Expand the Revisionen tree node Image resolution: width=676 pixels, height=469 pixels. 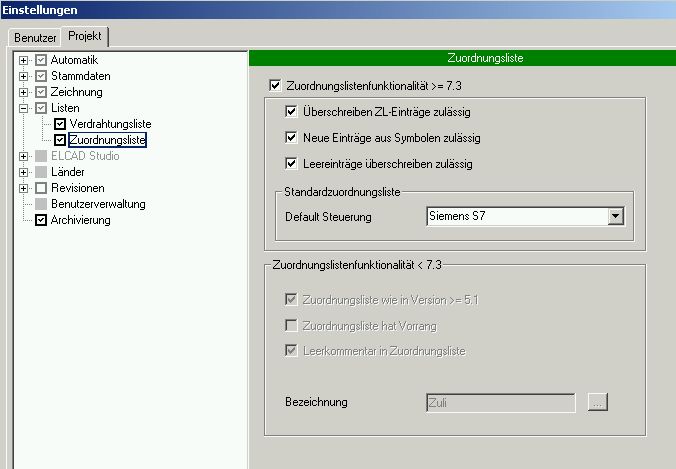click(24, 188)
